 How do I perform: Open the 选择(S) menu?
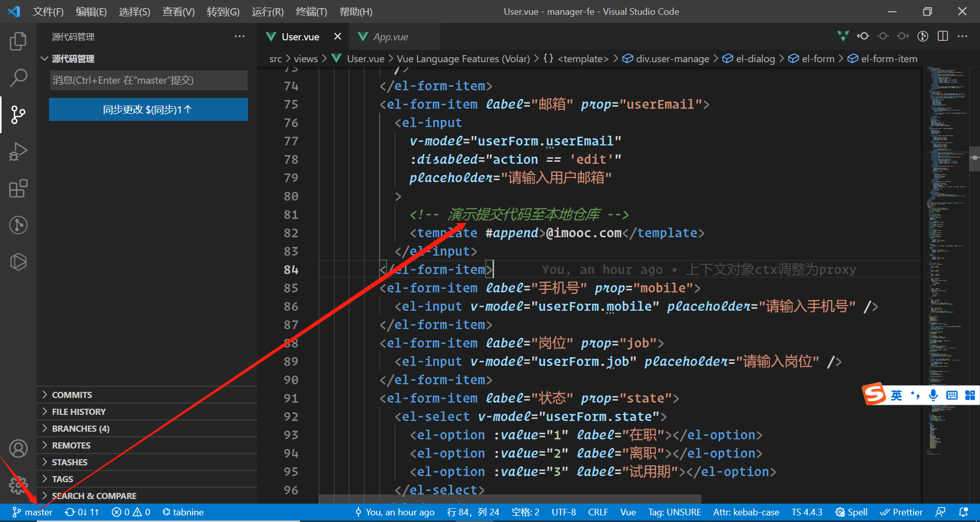(135, 12)
